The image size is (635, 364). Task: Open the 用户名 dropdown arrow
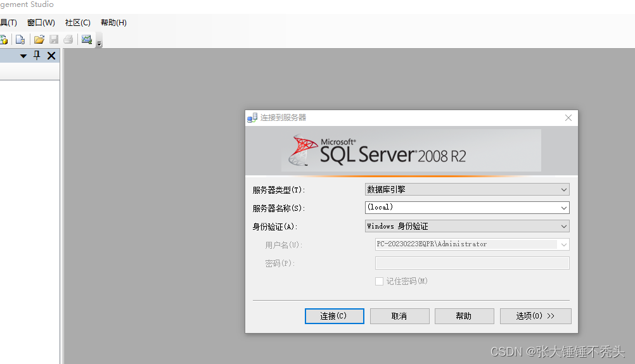click(x=564, y=245)
